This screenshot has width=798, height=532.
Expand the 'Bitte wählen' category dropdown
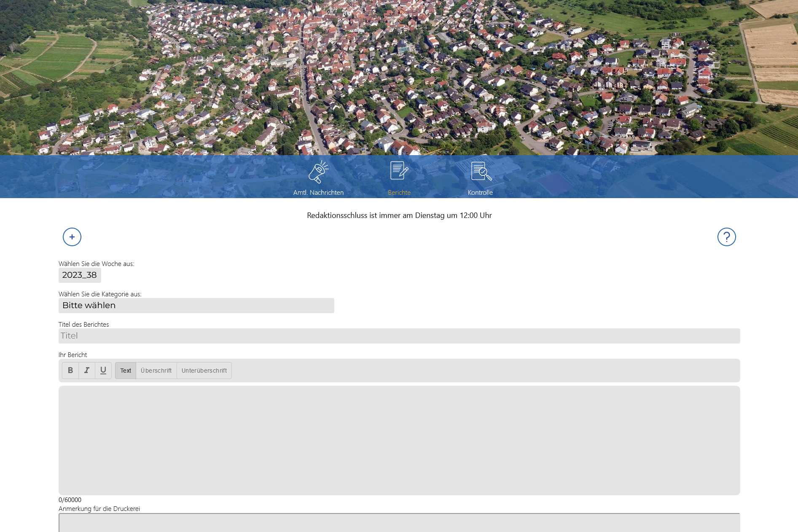pos(196,306)
